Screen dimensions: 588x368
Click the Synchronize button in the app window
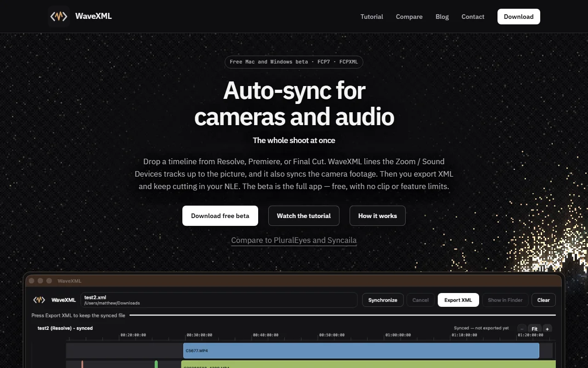point(383,300)
